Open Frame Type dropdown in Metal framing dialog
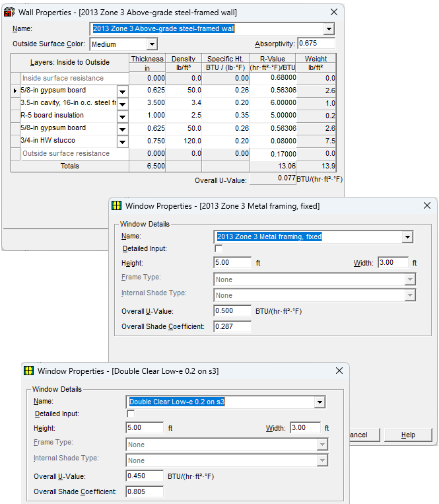 tap(410, 279)
